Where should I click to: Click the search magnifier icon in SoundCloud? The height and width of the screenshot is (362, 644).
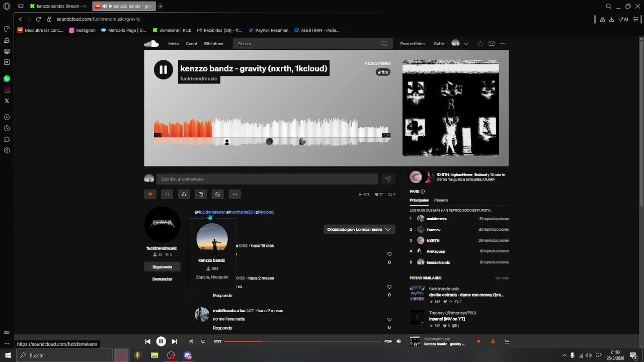384,44
